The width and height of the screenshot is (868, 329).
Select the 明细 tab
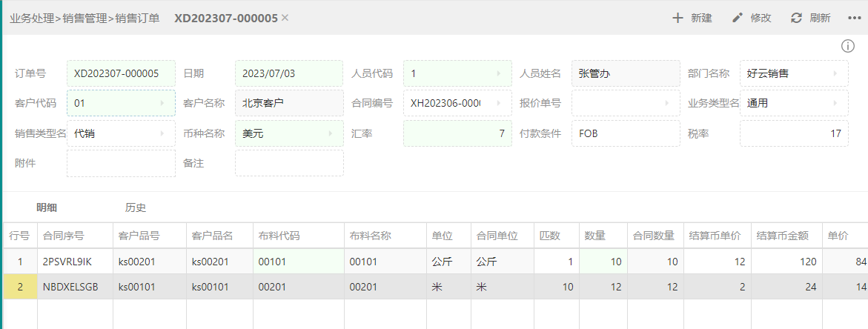47,208
